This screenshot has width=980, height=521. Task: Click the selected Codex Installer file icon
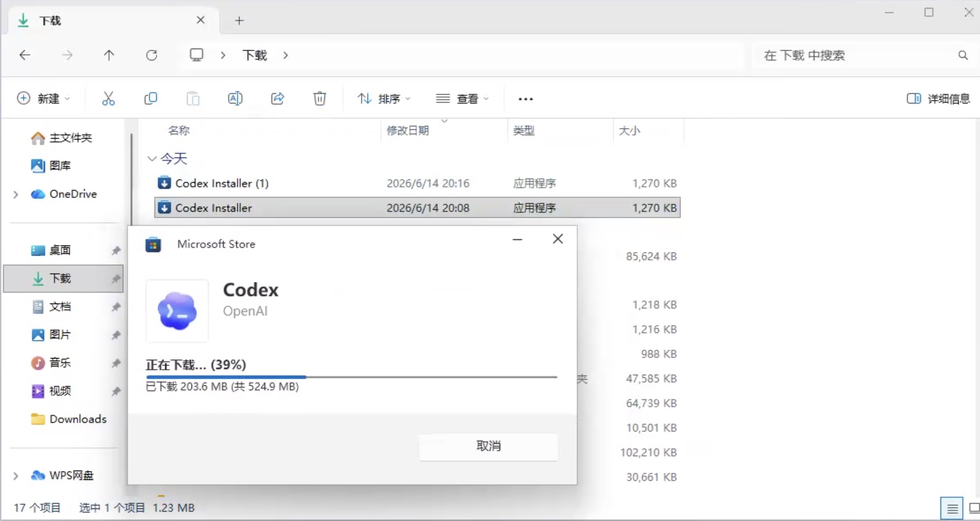tap(164, 208)
